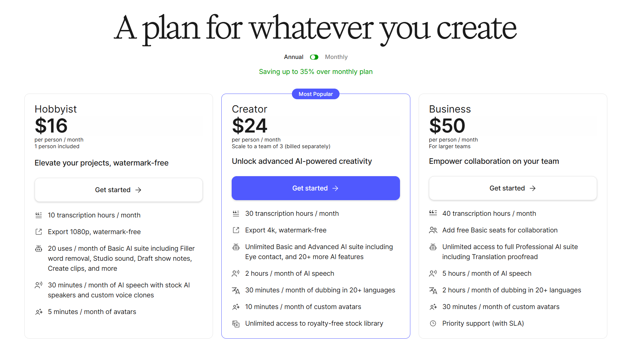Click clock icon beside Priority support
Image resolution: width=644 pixels, height=342 pixels.
433,323
